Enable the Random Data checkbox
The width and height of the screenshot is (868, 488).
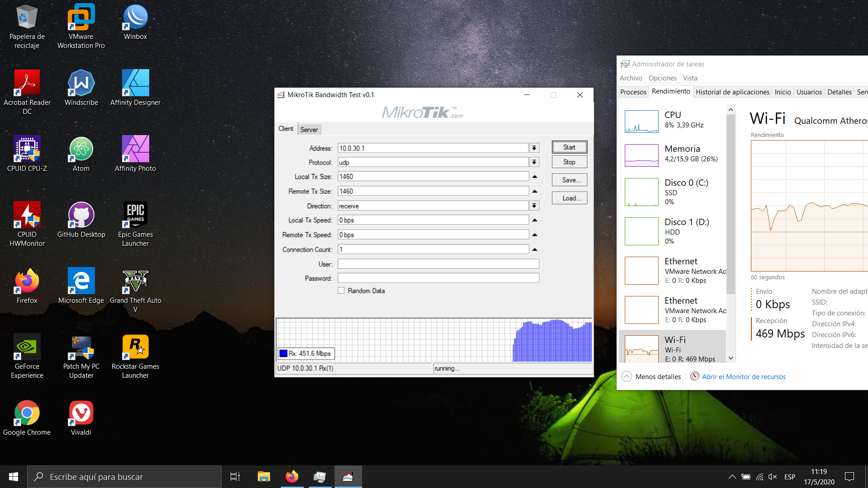click(x=341, y=291)
